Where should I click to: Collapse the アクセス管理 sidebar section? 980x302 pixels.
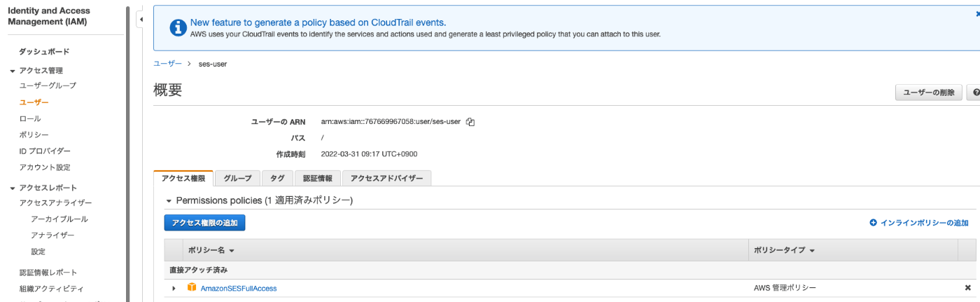coord(13,71)
